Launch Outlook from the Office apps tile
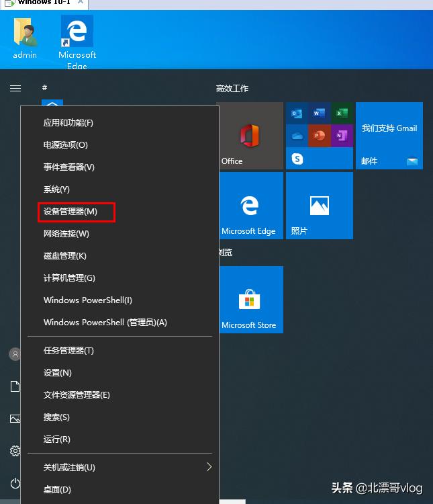 coord(297,114)
